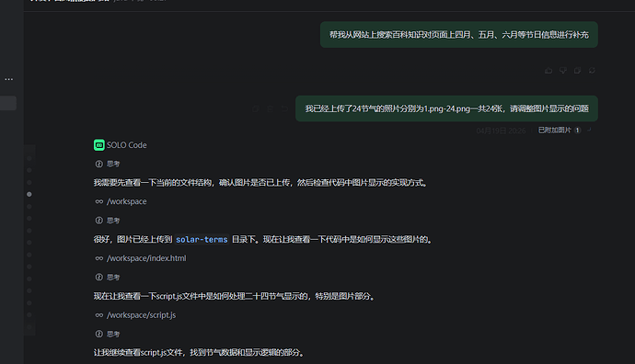635x364 pixels.
Task: Click the link icon beside /workspace/index.html
Action: [x=99, y=258]
